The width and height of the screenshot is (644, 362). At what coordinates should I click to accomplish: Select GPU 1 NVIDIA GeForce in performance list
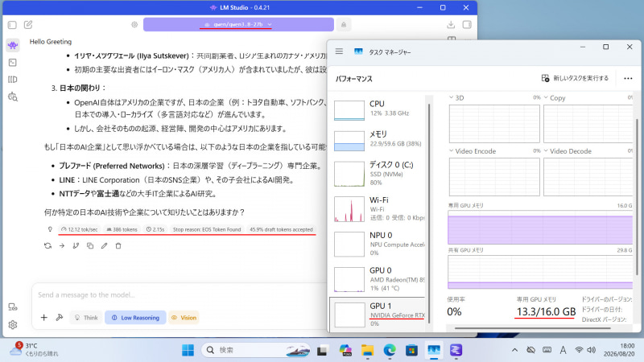pyautogui.click(x=378, y=315)
